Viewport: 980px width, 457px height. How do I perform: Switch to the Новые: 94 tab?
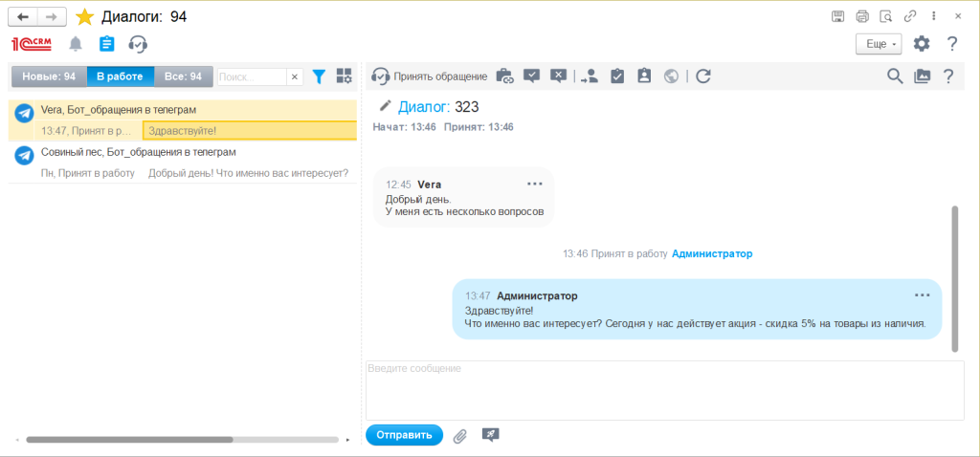[x=48, y=76]
